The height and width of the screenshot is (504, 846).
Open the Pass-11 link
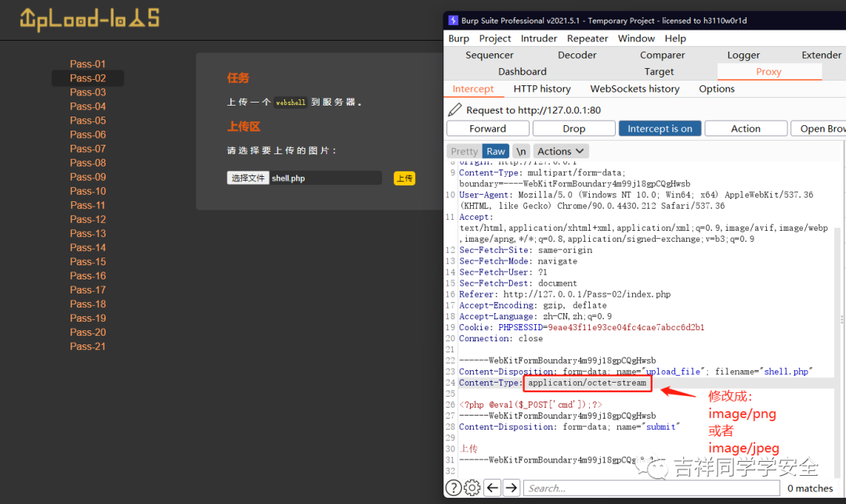tap(88, 205)
